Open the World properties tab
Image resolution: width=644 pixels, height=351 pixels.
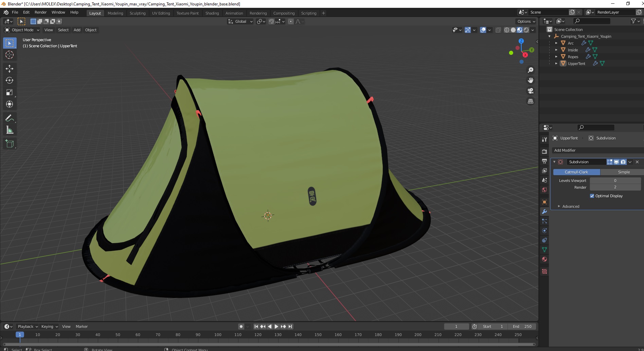(544, 190)
